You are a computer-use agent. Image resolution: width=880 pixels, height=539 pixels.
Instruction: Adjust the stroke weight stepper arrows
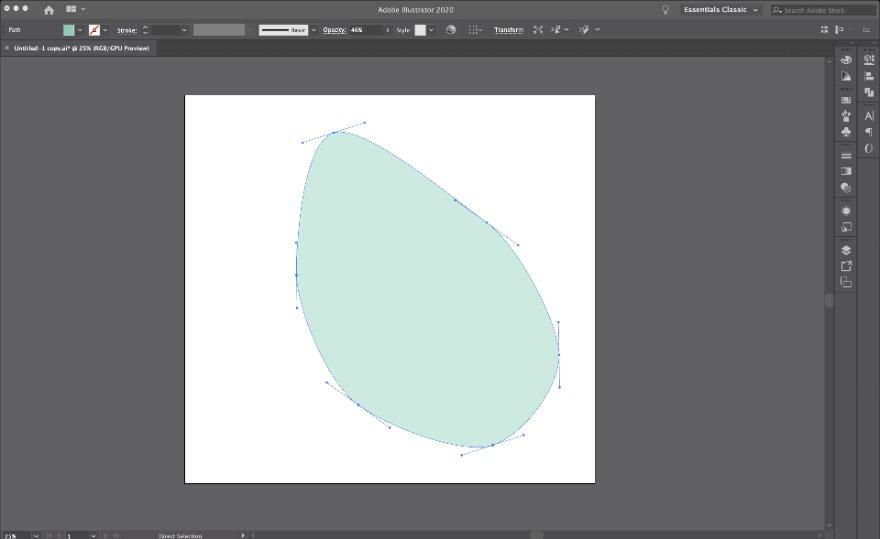tap(145, 30)
